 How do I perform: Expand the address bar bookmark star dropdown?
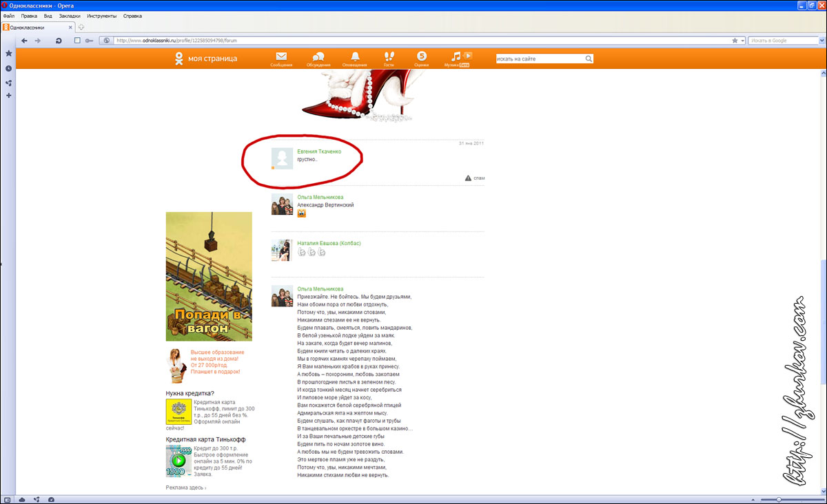[742, 41]
